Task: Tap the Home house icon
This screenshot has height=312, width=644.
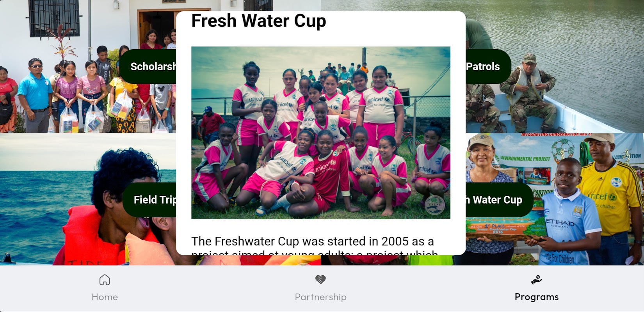Action: [x=105, y=280]
